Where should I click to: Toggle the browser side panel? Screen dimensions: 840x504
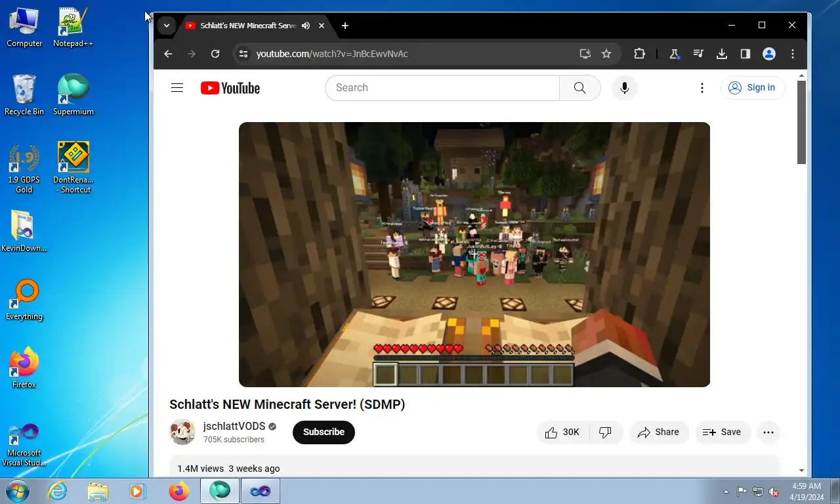point(745,54)
